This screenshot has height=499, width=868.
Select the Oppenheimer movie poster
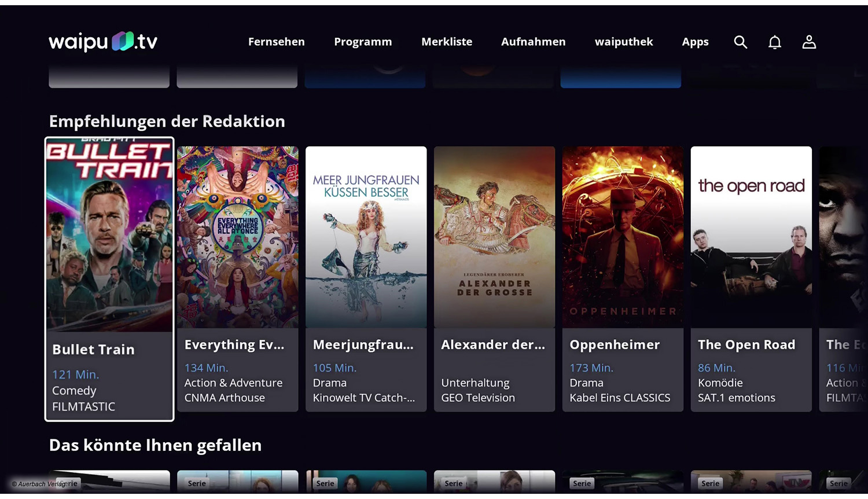(x=623, y=237)
